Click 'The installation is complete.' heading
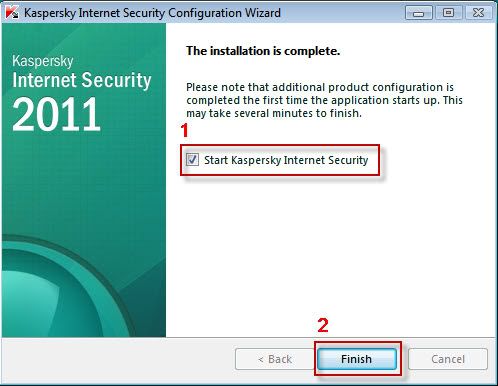498x386 pixels. pyautogui.click(x=263, y=51)
